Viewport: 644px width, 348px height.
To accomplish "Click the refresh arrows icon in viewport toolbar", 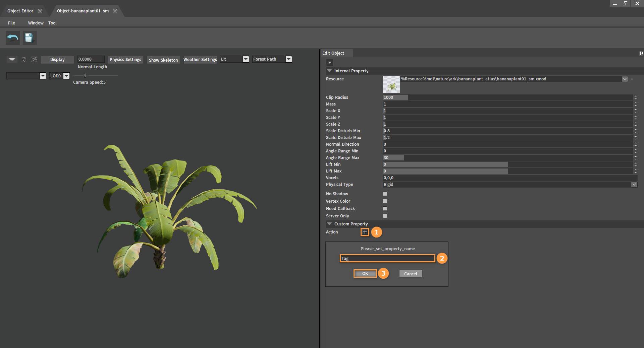I will [24, 59].
